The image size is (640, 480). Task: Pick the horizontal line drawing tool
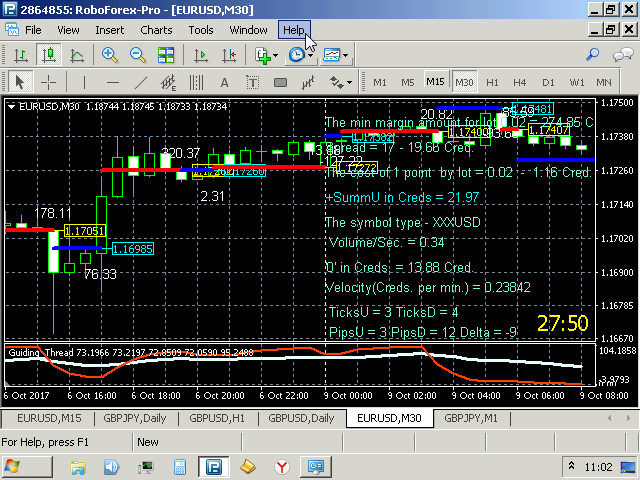113,82
